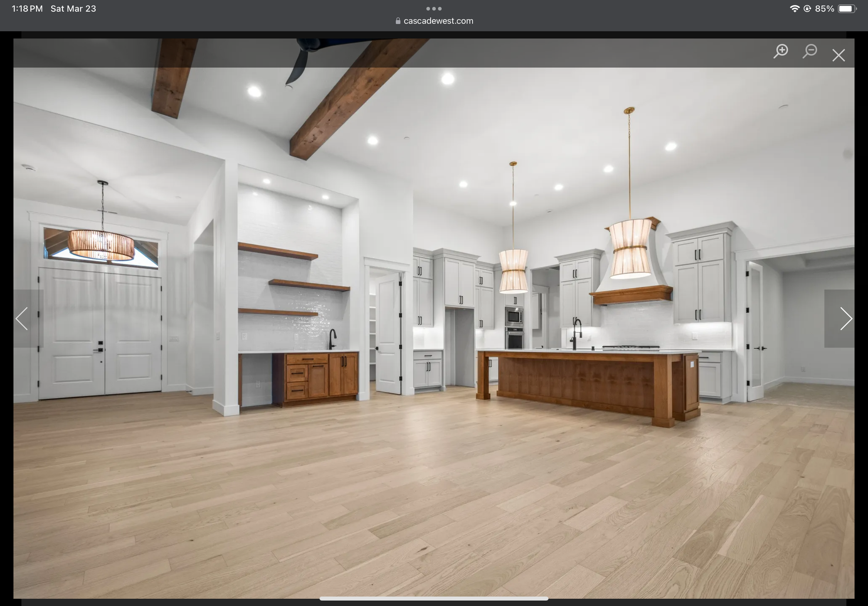
Task: Tap the Wi-Fi status icon
Action: (794, 9)
